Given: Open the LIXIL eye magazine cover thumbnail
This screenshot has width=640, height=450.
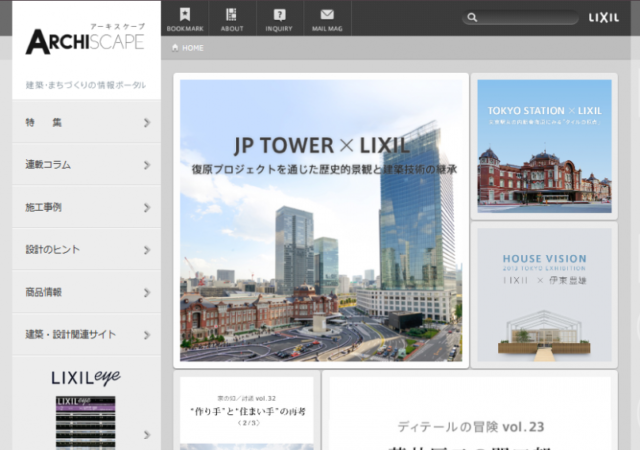Looking at the screenshot, I should click(85, 423).
